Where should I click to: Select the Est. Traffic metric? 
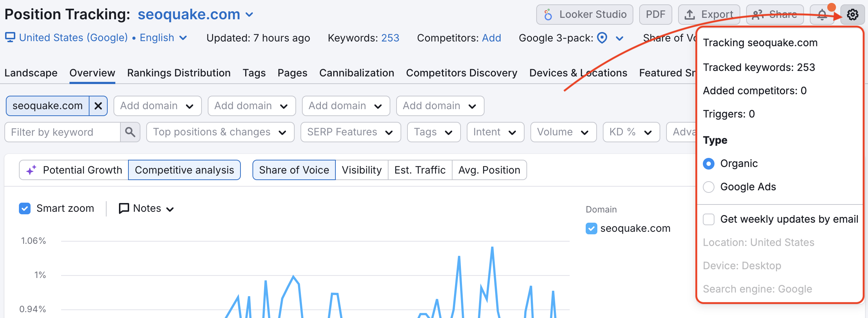[420, 170]
